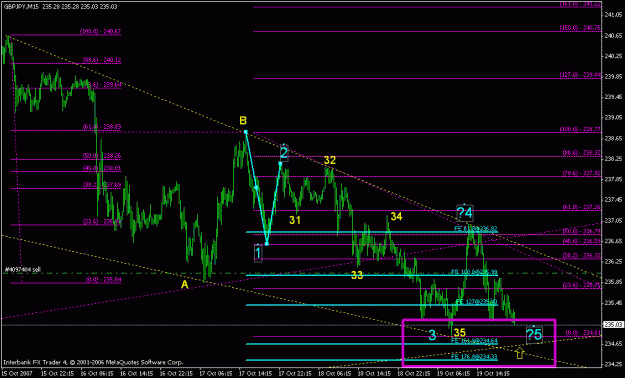Click price axis value 240.65
The height and width of the screenshot is (378, 625).
[x=612, y=35]
